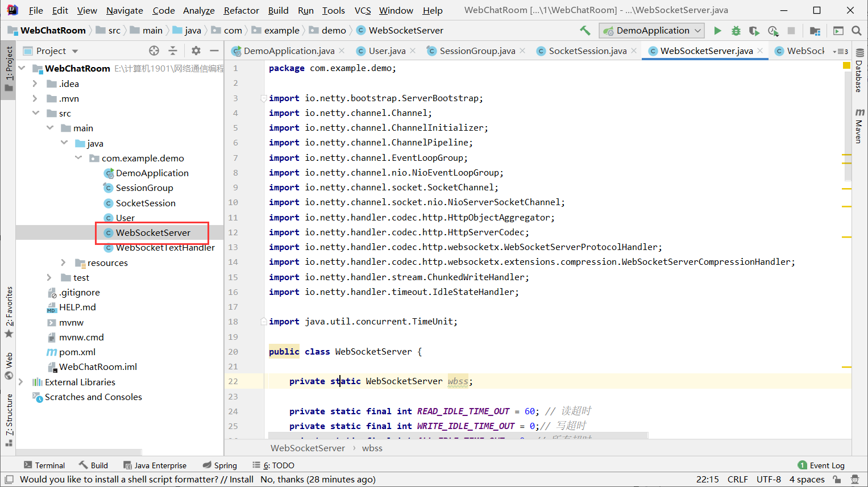This screenshot has width=868, height=487.
Task: Build the project using the hammer icon
Action: click(x=585, y=30)
